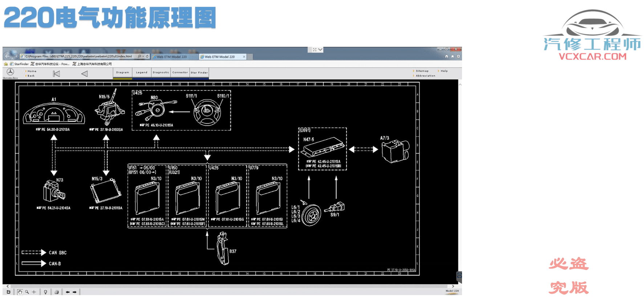Viewport: 644px width, 306px height.
Task: Jump to the first page arrow icon
Action: pyautogui.click(x=56, y=74)
